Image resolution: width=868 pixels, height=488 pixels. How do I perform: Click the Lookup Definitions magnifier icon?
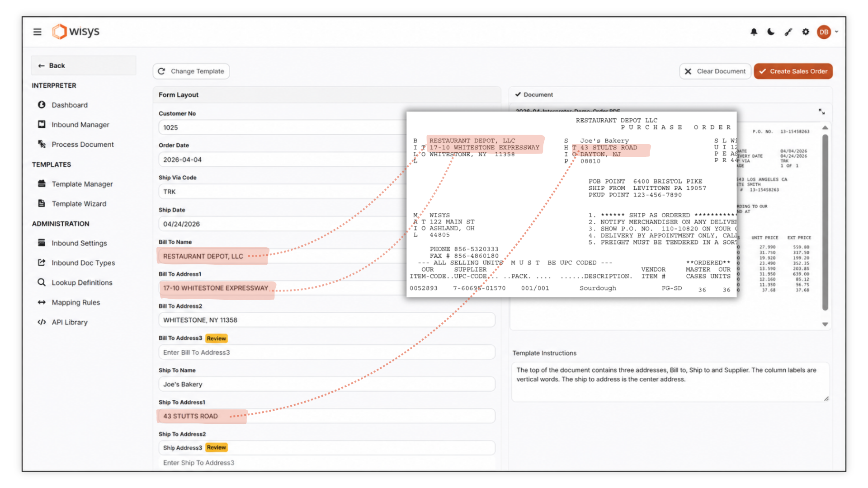point(42,282)
